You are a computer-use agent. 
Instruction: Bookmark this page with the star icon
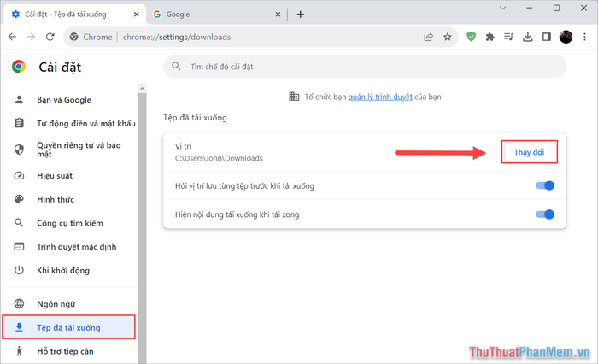click(448, 37)
